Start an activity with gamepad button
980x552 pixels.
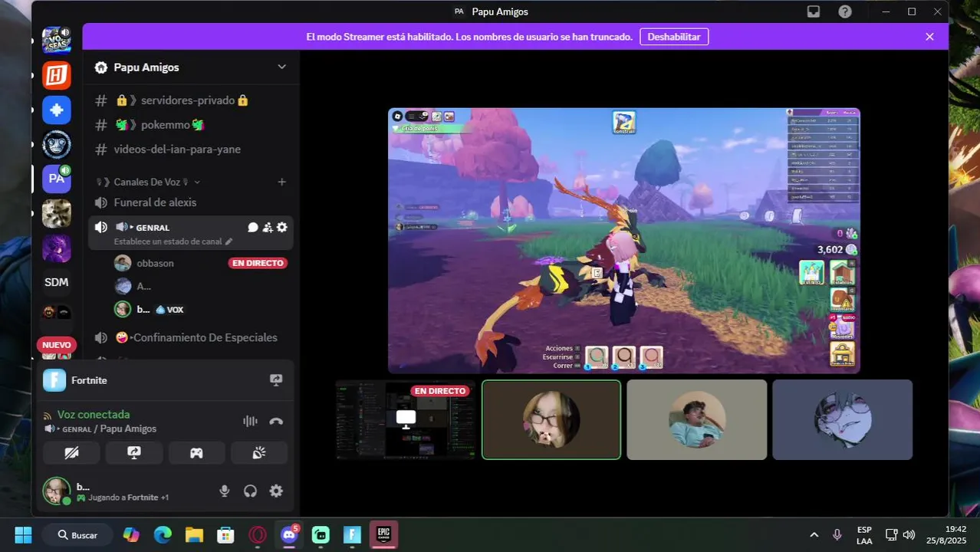click(196, 453)
